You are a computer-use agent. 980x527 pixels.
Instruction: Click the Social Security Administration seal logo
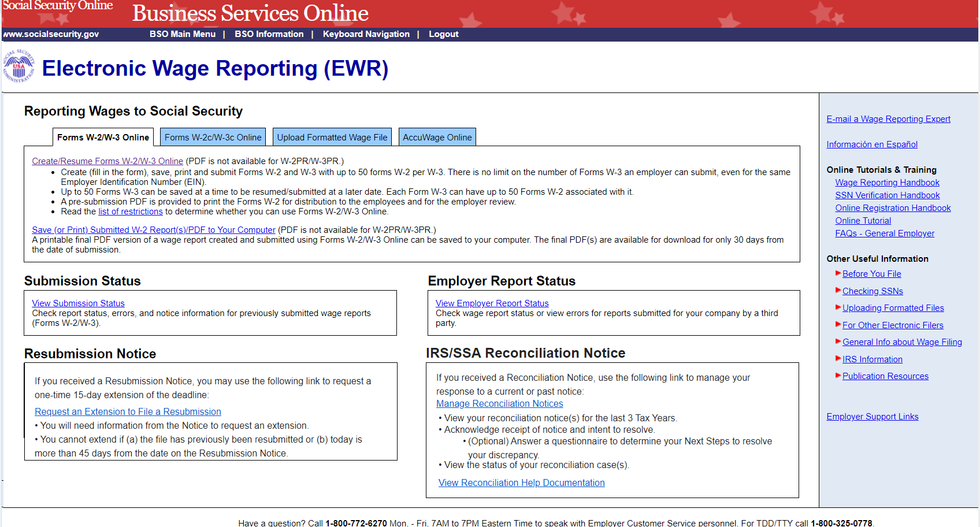coord(19,66)
